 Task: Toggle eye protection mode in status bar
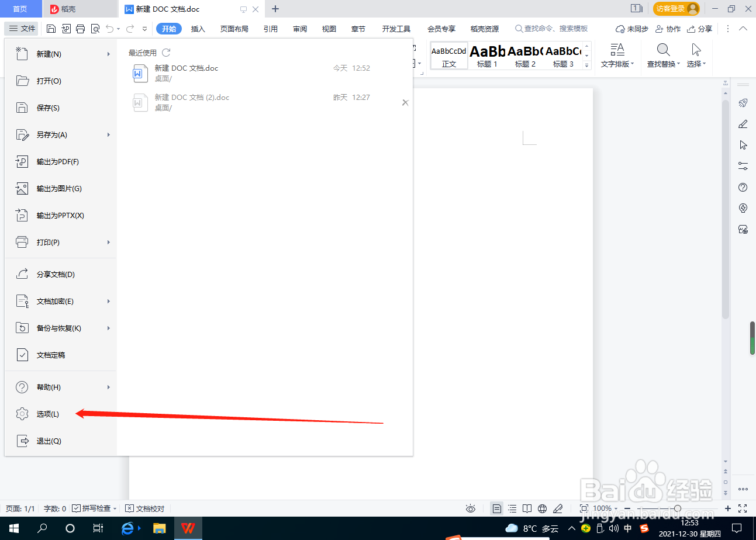coord(471,508)
